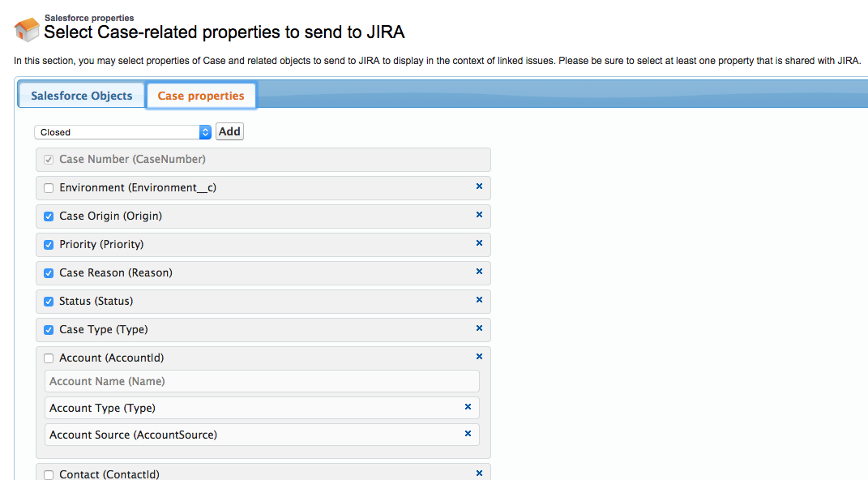This screenshot has width=868, height=480.
Task: Remove Account Source sub-property X icon
Action: click(x=468, y=434)
